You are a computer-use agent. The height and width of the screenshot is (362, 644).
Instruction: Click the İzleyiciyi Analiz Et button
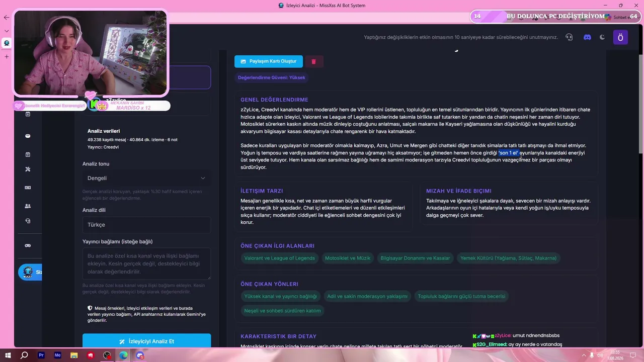click(146, 341)
